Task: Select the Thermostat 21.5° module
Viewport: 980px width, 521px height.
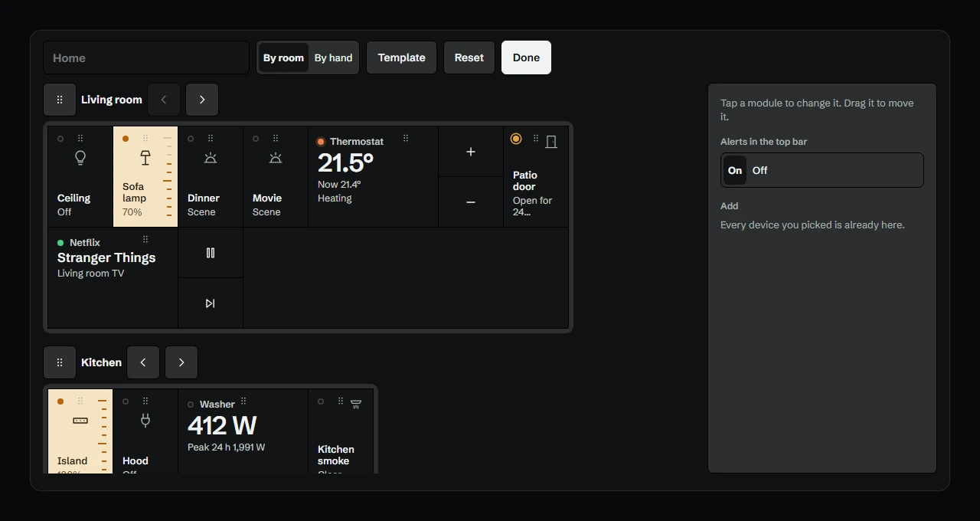Action: [x=374, y=177]
